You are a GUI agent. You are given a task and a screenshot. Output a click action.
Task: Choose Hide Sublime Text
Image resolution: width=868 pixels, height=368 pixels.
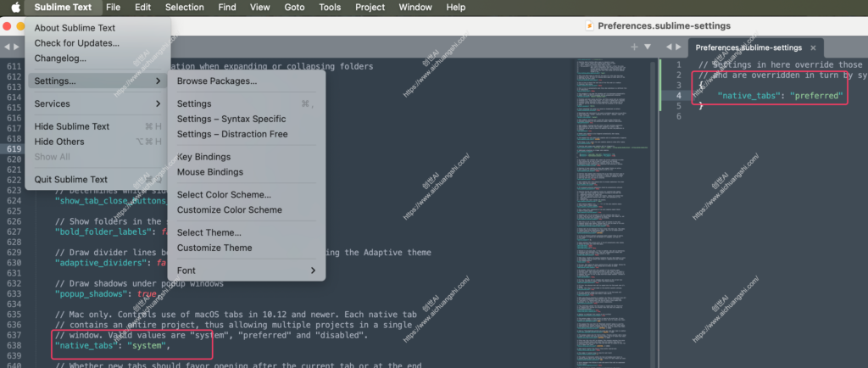click(97, 126)
